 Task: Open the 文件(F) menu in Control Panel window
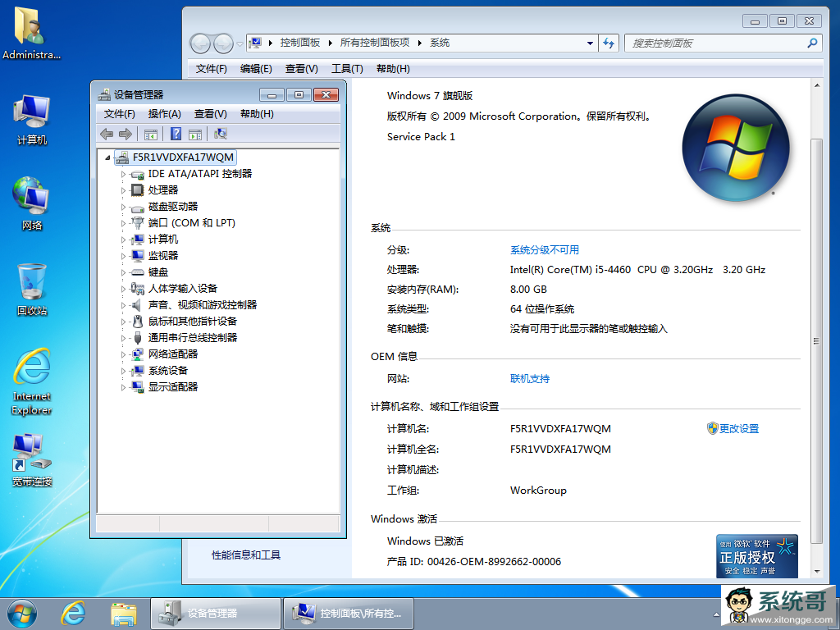coord(211,69)
